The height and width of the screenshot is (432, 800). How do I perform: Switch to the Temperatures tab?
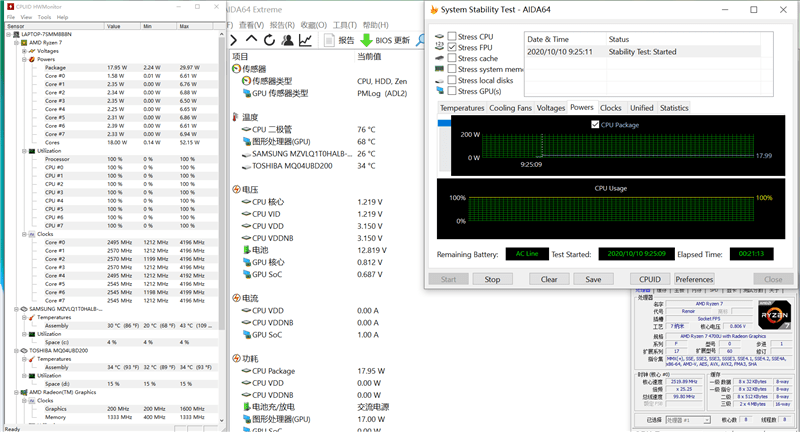point(461,108)
